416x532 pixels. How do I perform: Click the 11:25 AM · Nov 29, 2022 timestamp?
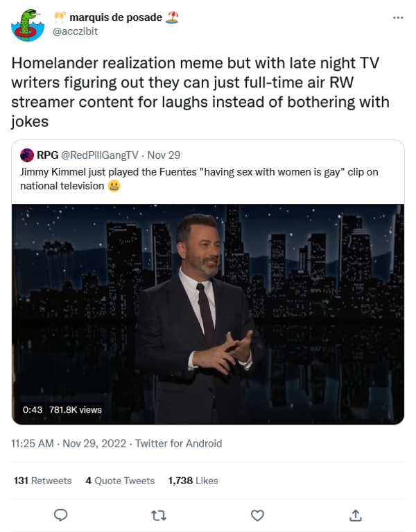click(x=68, y=443)
